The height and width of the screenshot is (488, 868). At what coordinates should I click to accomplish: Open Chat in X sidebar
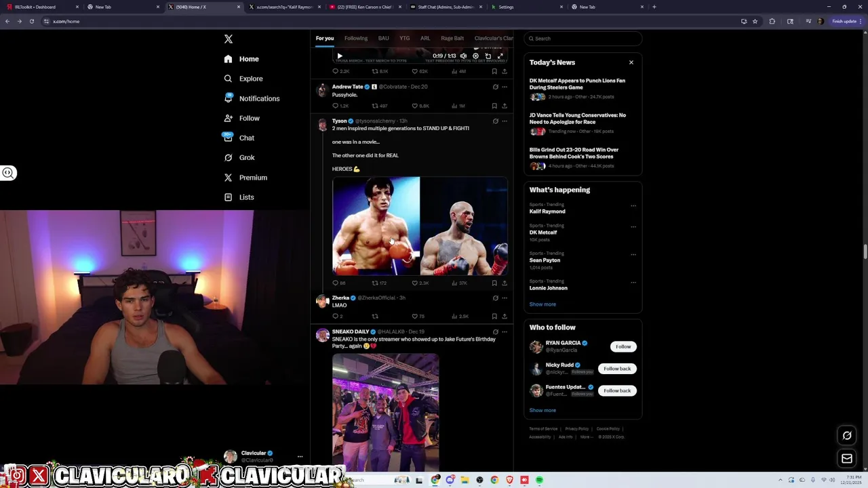coord(239,138)
